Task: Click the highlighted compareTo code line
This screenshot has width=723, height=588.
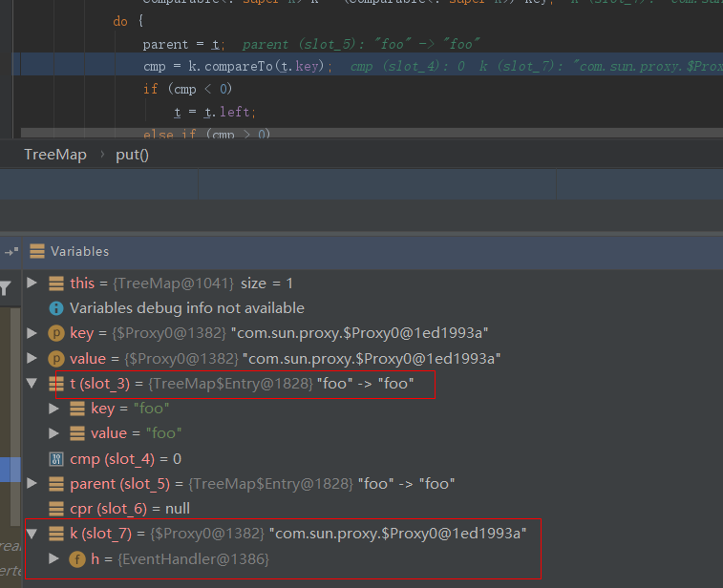Action: coord(239,65)
